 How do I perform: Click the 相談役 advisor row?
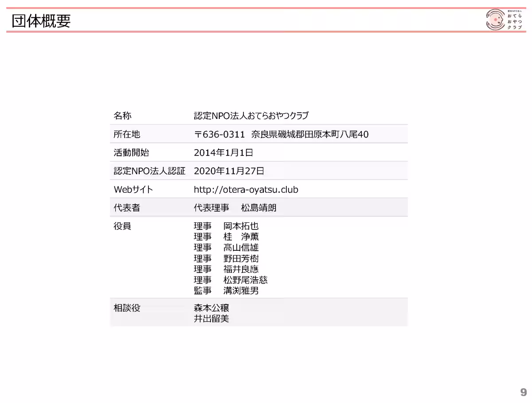click(x=127, y=307)
